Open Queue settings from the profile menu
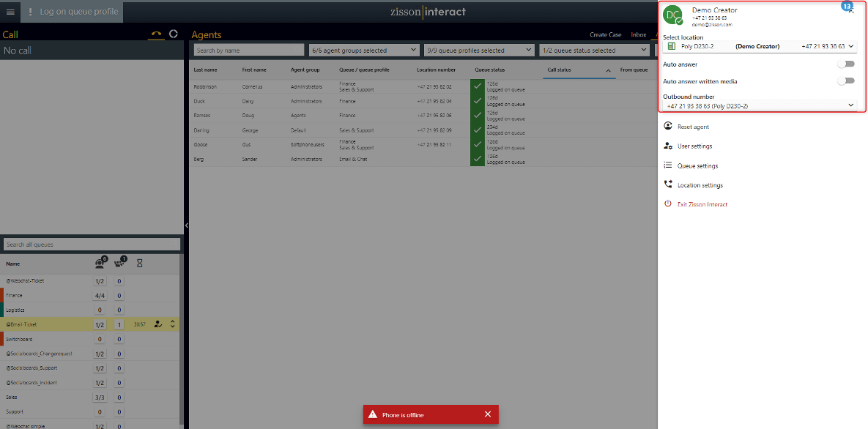The width and height of the screenshot is (868, 429). (x=696, y=165)
